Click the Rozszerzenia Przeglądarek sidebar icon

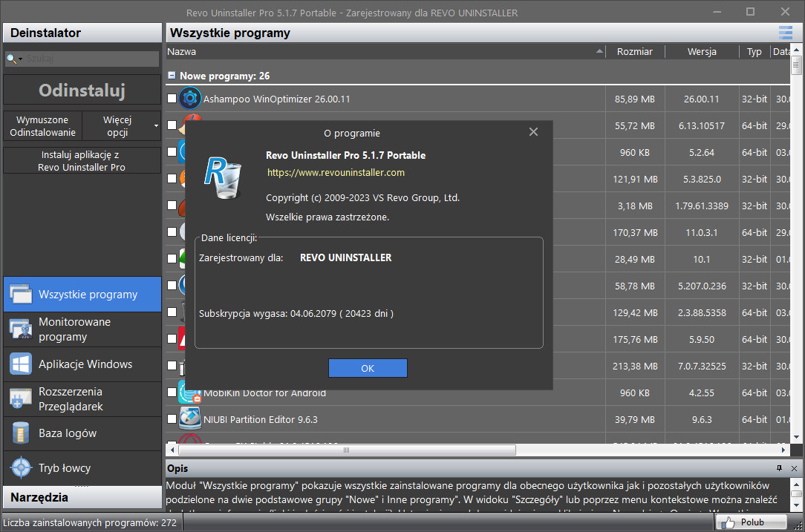[21, 399]
